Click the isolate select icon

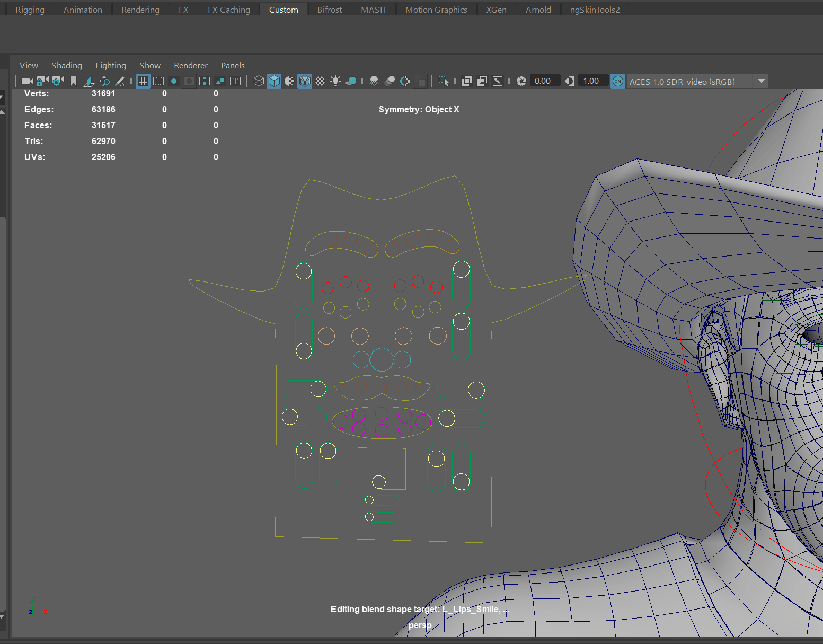[444, 81]
